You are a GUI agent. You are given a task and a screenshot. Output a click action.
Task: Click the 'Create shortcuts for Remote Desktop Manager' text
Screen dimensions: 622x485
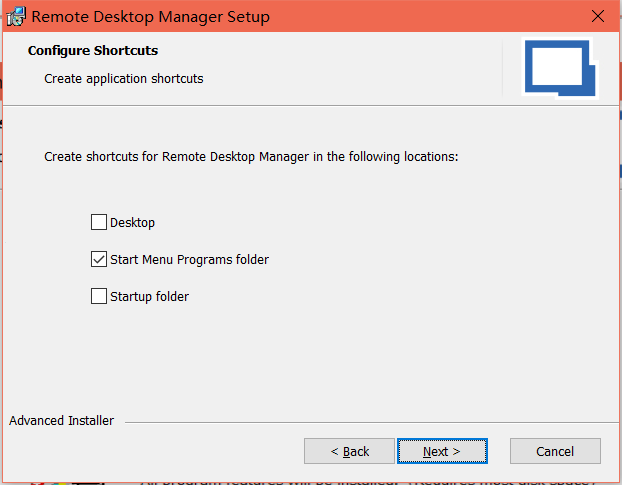click(251, 157)
